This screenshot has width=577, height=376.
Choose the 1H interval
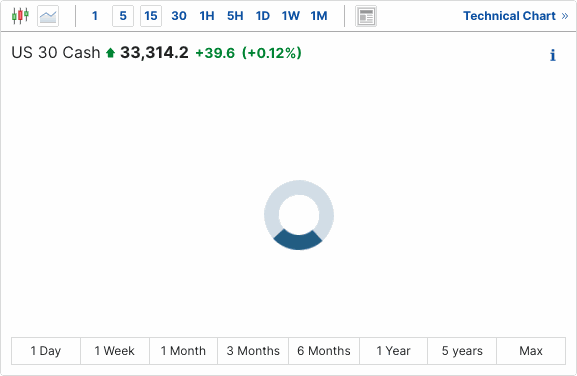point(207,16)
